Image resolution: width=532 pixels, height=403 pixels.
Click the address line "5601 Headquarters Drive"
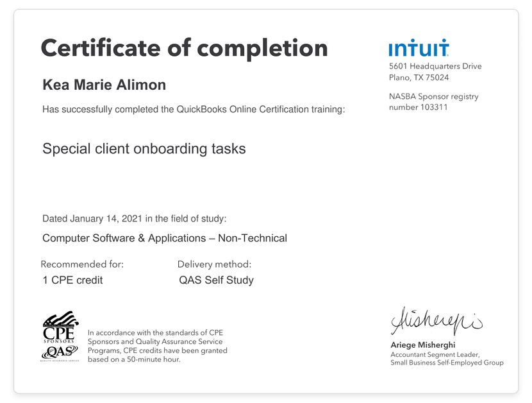tap(435, 66)
